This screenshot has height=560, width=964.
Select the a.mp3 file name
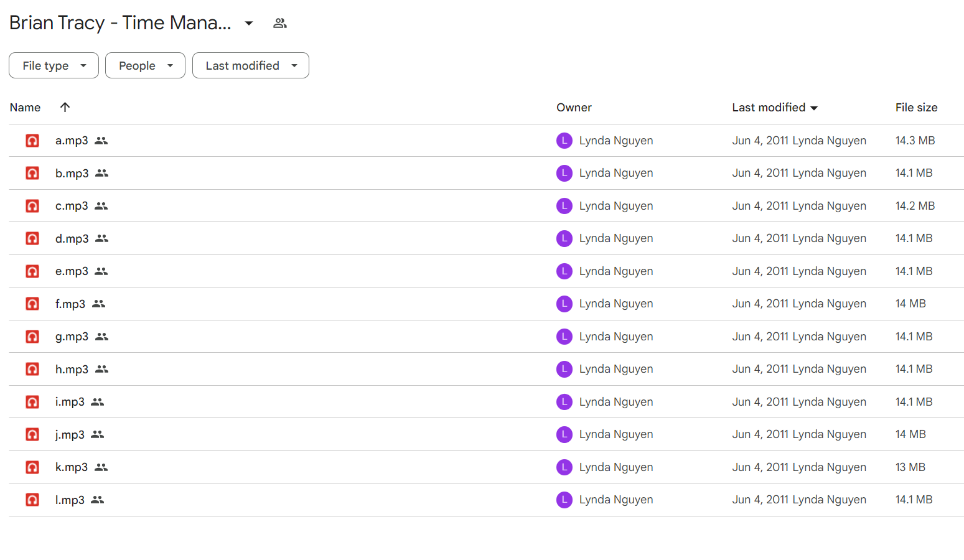(72, 141)
